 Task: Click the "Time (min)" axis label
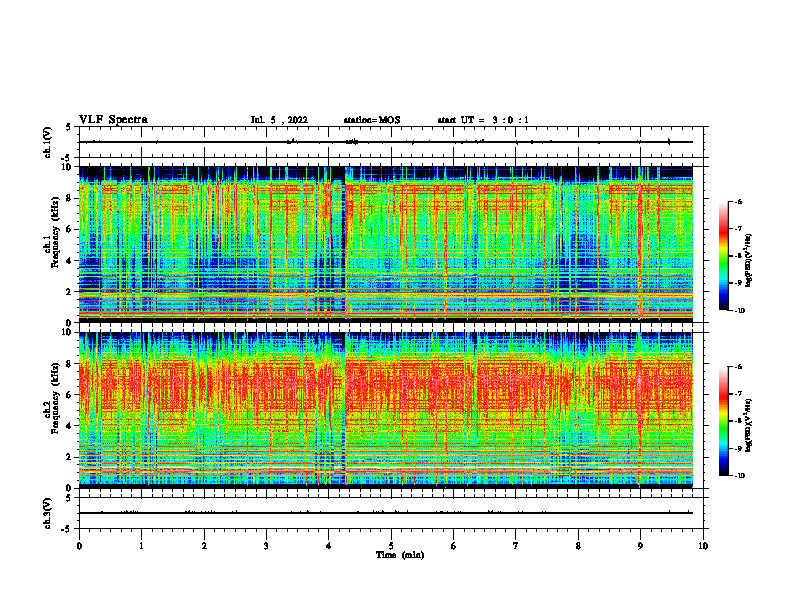point(400,555)
